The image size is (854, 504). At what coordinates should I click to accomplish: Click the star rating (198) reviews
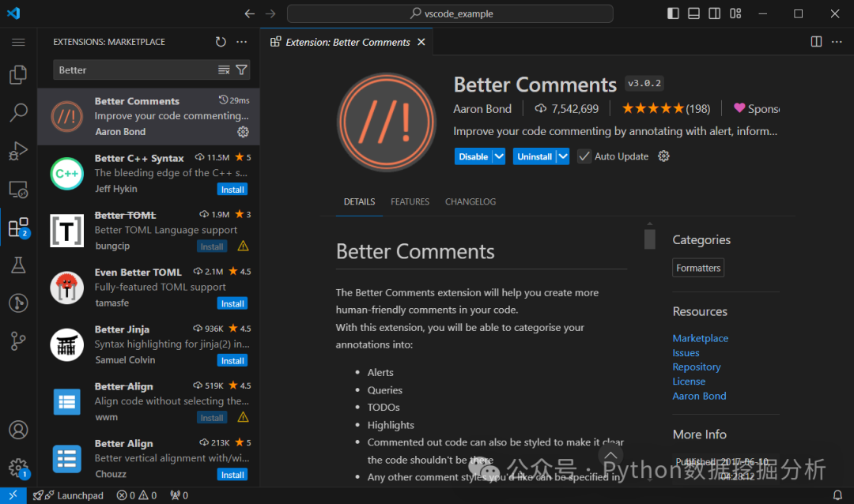(666, 109)
